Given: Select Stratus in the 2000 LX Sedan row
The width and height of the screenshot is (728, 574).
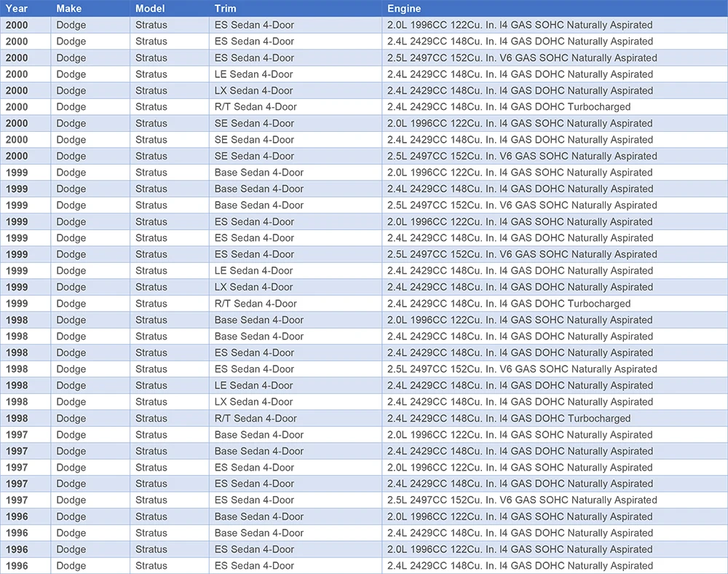Looking at the screenshot, I should click(170, 90).
